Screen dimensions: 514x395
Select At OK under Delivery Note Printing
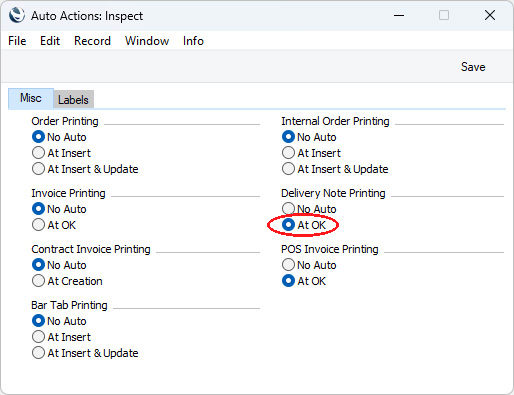304,225
